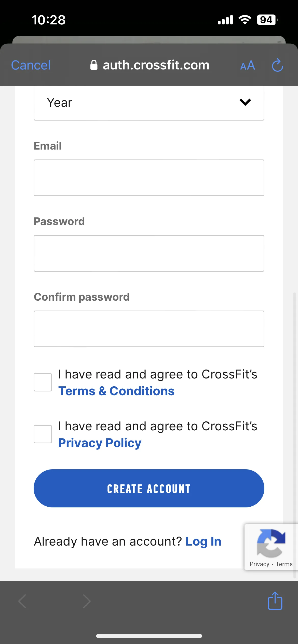Focus the Confirm password field
This screenshot has height=644, width=298.
coord(149,329)
